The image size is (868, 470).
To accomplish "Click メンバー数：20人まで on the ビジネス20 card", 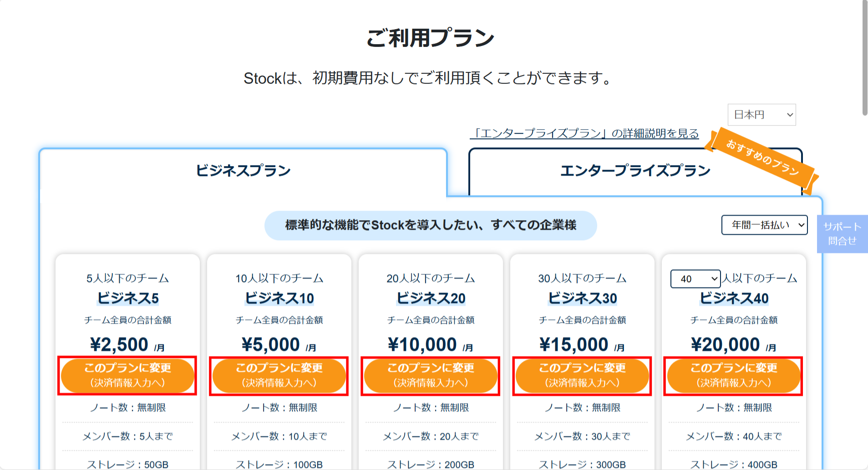I will tap(431, 436).
